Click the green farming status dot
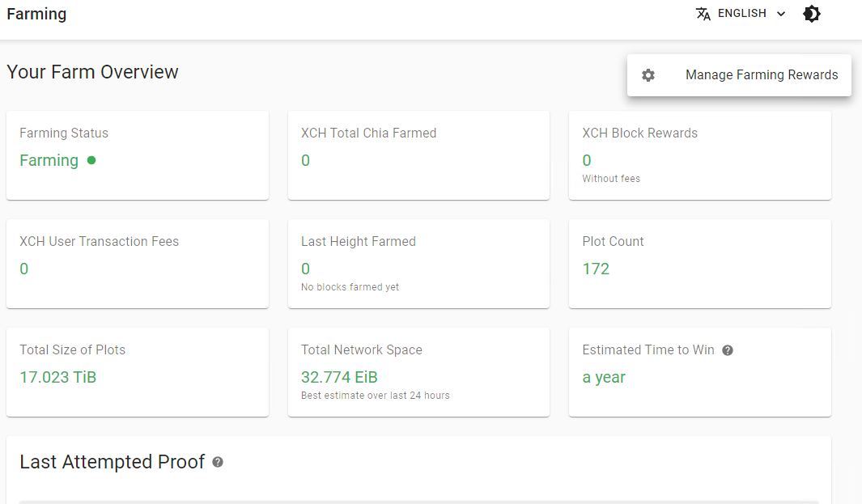Screen dimensions: 862x504 pyautogui.click(x=91, y=160)
